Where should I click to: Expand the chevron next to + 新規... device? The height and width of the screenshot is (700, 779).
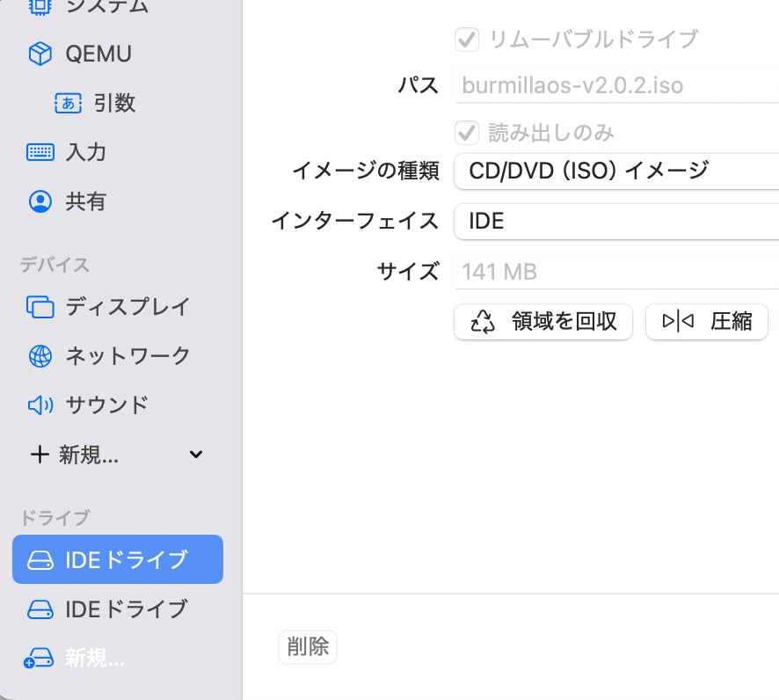click(196, 455)
